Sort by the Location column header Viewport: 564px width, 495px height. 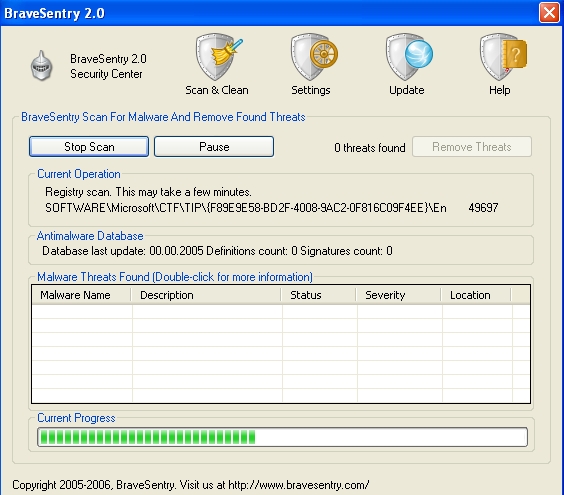(x=476, y=295)
